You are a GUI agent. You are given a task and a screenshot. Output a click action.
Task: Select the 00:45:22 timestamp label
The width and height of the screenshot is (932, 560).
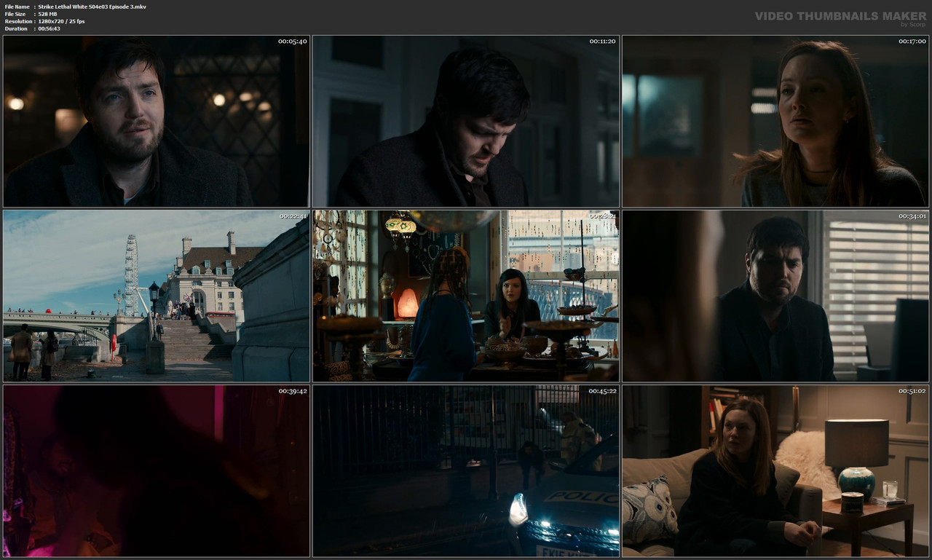(601, 390)
